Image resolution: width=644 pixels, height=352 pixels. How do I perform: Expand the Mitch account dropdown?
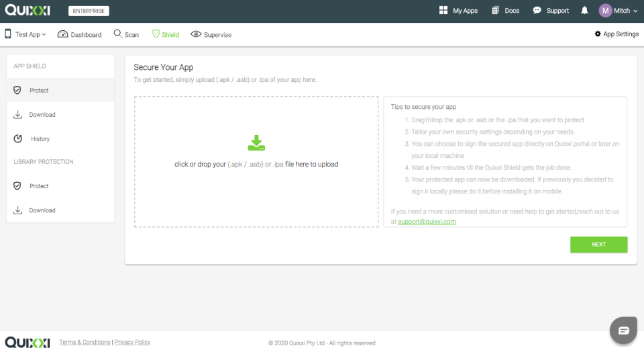(x=626, y=11)
